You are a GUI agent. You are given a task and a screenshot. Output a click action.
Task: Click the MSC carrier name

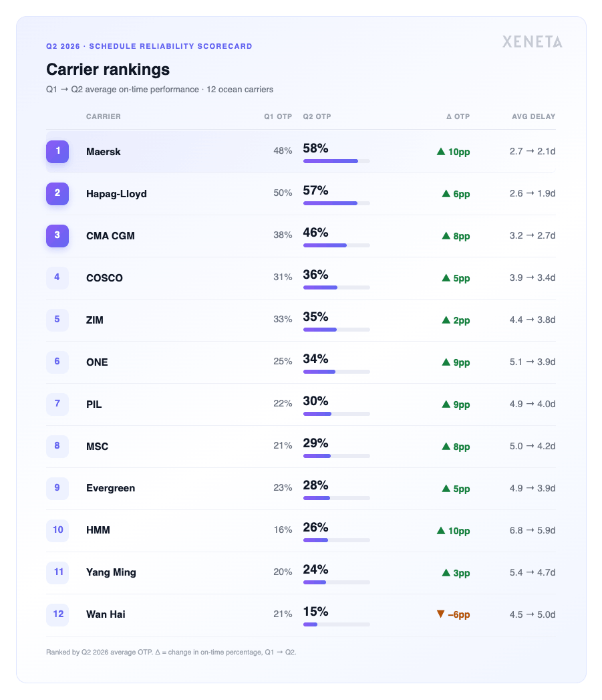pos(98,447)
